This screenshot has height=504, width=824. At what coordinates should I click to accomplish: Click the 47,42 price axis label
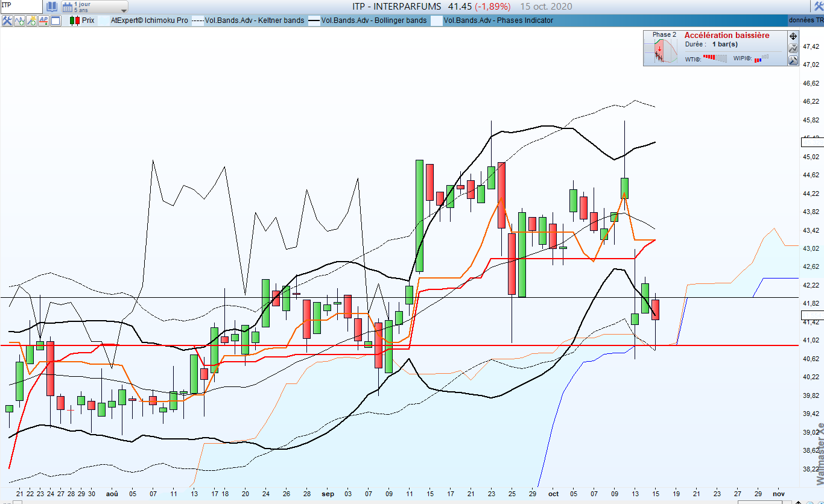(811, 46)
